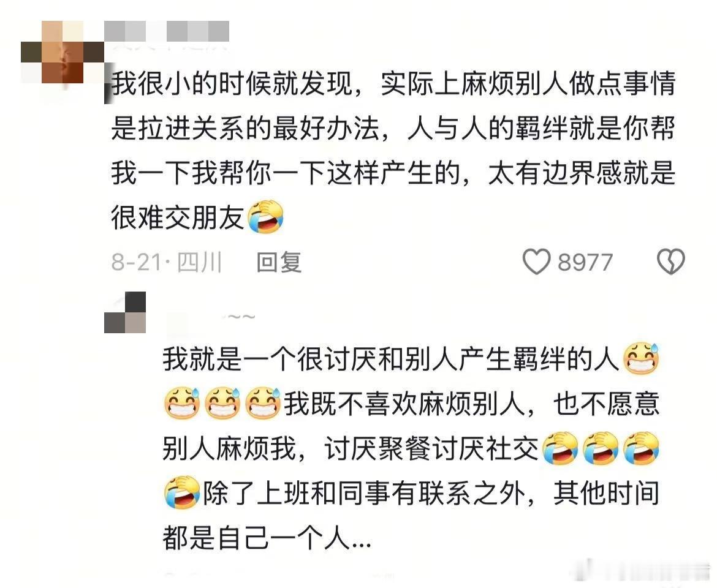
Task: Click the 8977 like count
Action: tap(585, 262)
